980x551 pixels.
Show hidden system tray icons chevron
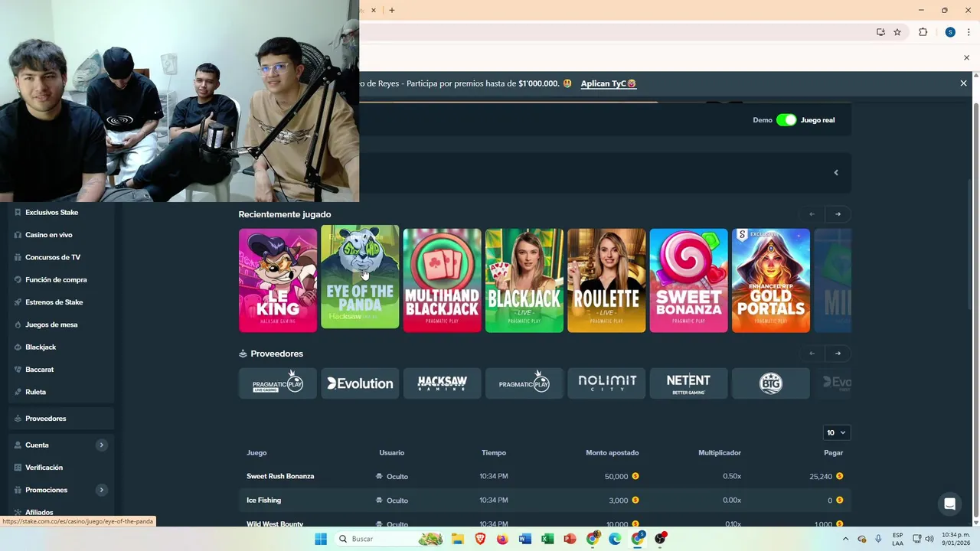(x=846, y=539)
